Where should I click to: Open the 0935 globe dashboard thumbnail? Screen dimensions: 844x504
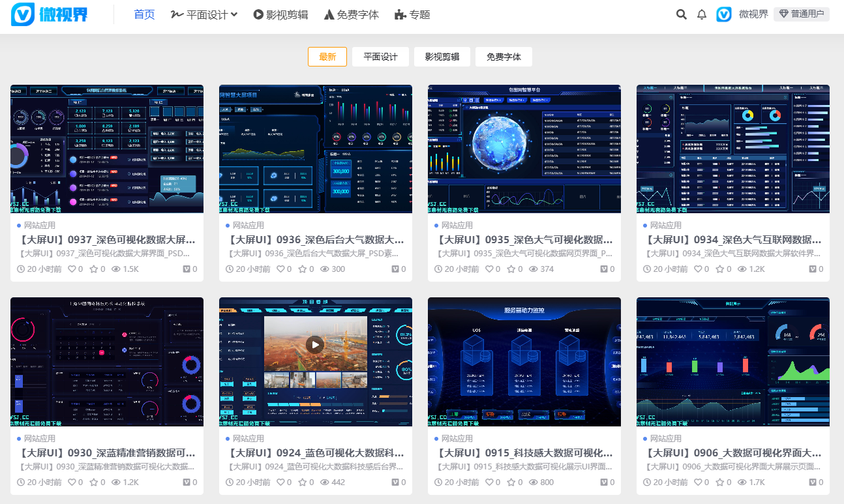point(524,149)
